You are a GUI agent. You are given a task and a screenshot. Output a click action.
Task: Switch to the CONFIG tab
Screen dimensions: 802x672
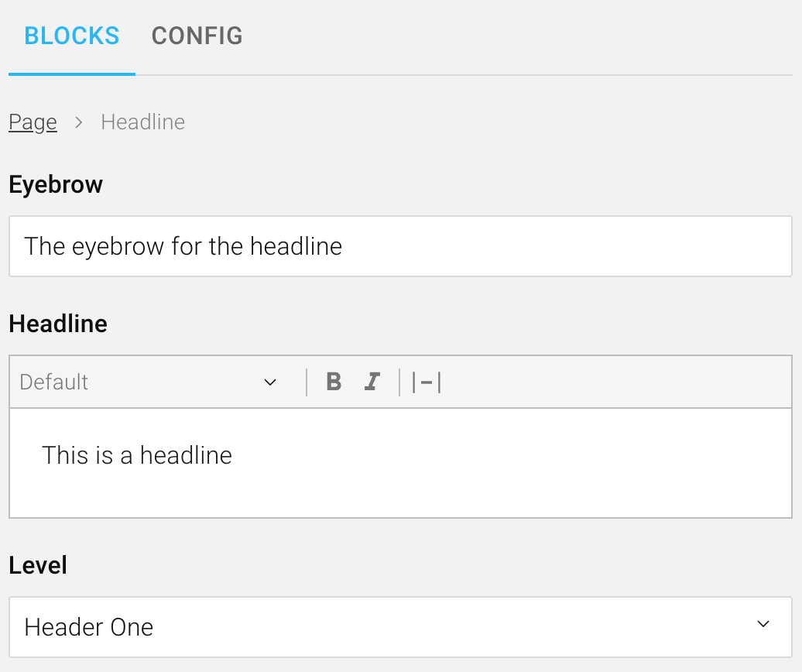[197, 36]
